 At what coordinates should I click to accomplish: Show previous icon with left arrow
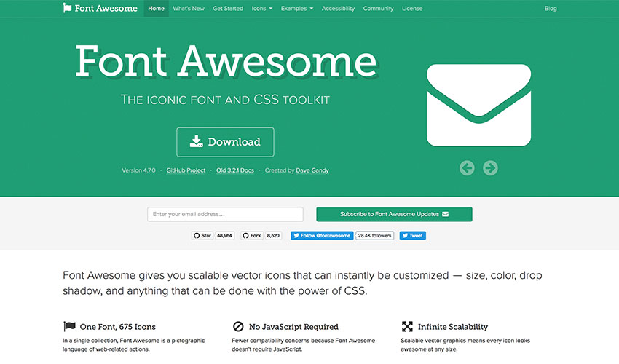pyautogui.click(x=467, y=168)
